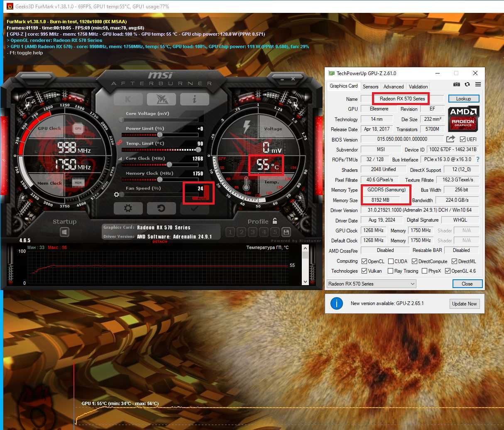Toggle Apply at Windows Startup button

point(64,232)
